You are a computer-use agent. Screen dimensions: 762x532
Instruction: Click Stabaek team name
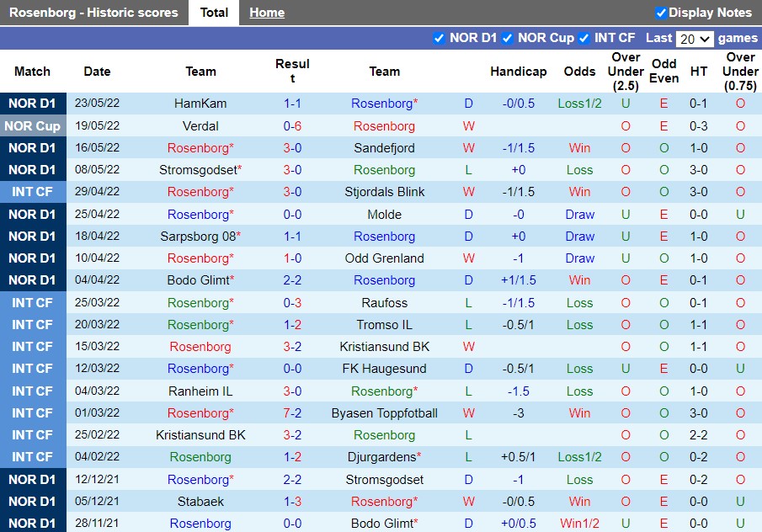[x=200, y=502]
